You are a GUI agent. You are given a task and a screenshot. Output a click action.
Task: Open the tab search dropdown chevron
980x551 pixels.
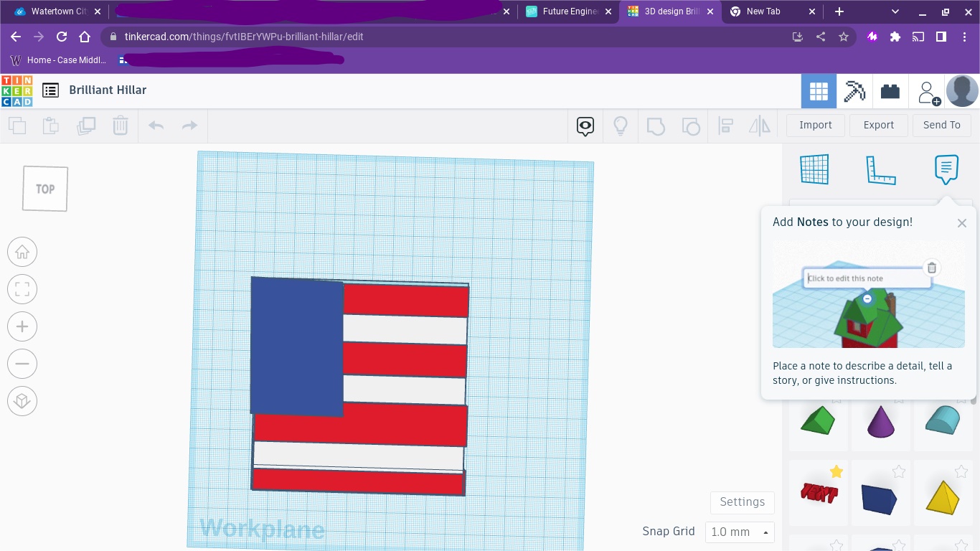(895, 11)
